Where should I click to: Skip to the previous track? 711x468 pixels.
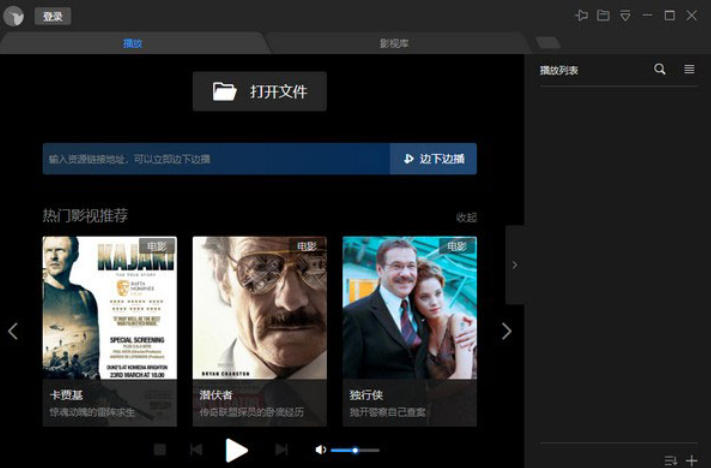(196, 450)
